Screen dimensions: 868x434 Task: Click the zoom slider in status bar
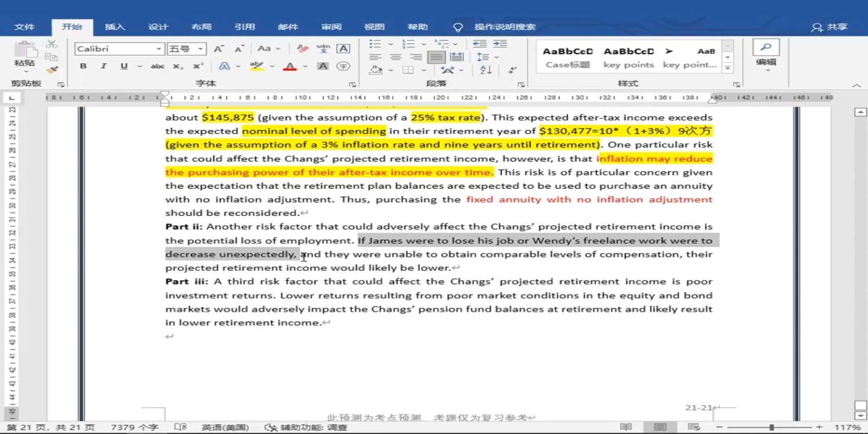point(771,427)
